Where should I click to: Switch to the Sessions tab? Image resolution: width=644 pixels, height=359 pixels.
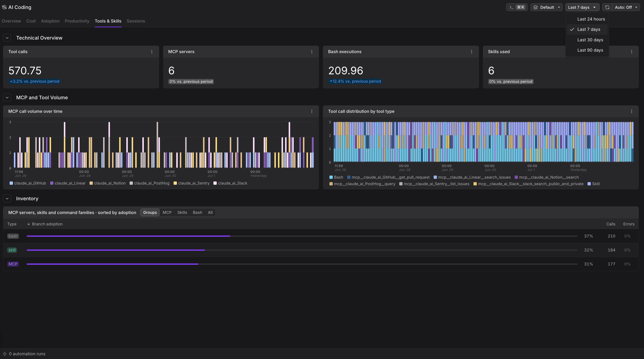point(136,21)
